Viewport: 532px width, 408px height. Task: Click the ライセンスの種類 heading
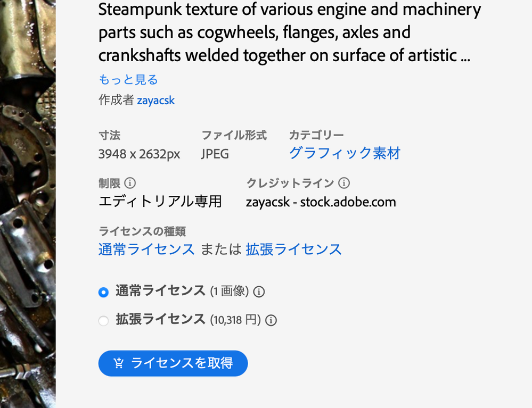(142, 231)
